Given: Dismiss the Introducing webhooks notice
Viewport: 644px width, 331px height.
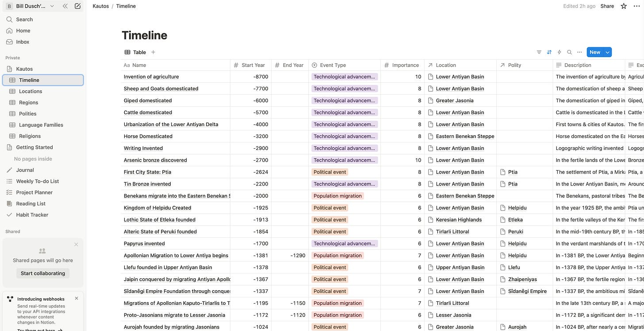Looking at the screenshot, I should click(77, 298).
